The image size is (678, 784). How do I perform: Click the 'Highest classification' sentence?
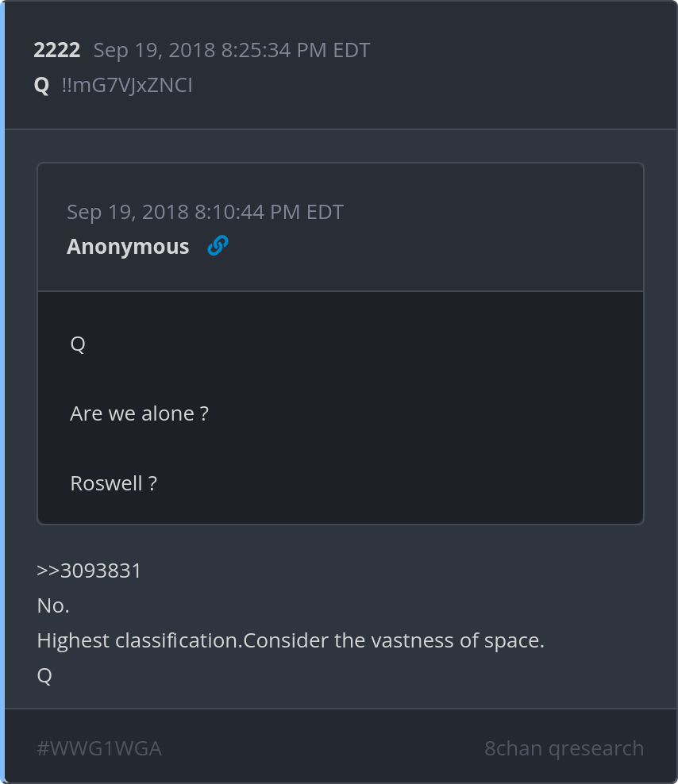139,640
